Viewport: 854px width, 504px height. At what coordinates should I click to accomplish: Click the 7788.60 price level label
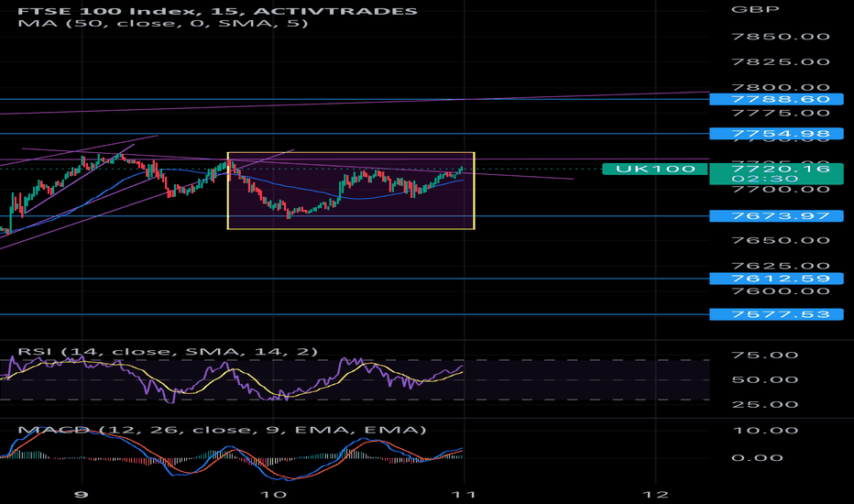tap(777, 99)
